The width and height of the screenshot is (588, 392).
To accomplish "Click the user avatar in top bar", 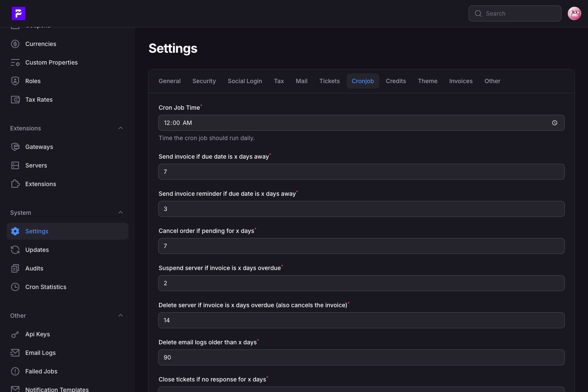I will tap(575, 14).
